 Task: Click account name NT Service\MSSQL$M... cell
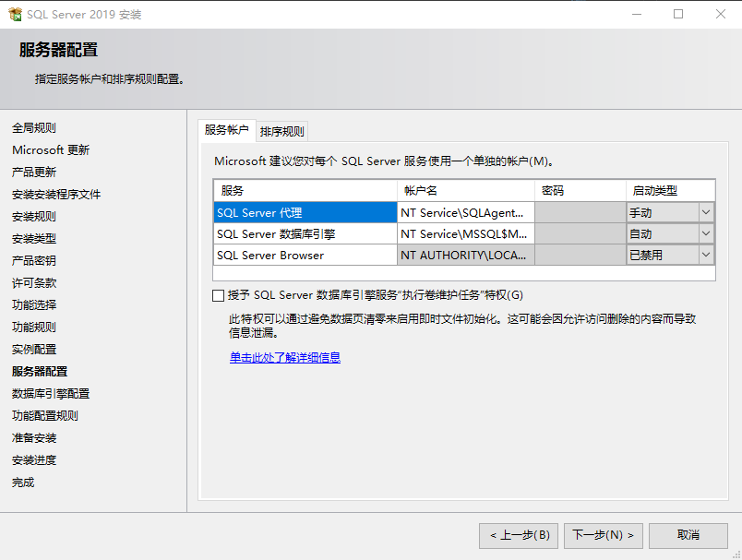466,233
